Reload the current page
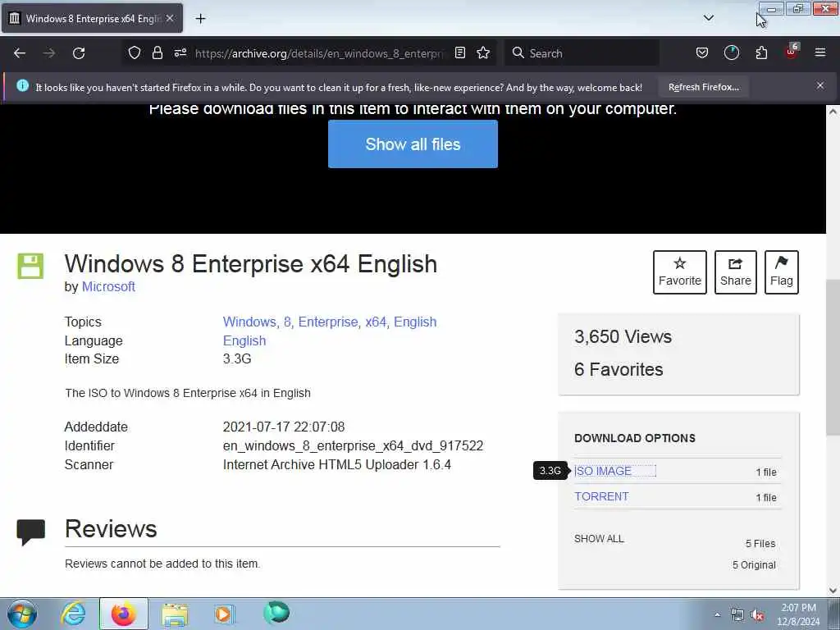The image size is (840, 630). coord(79,53)
